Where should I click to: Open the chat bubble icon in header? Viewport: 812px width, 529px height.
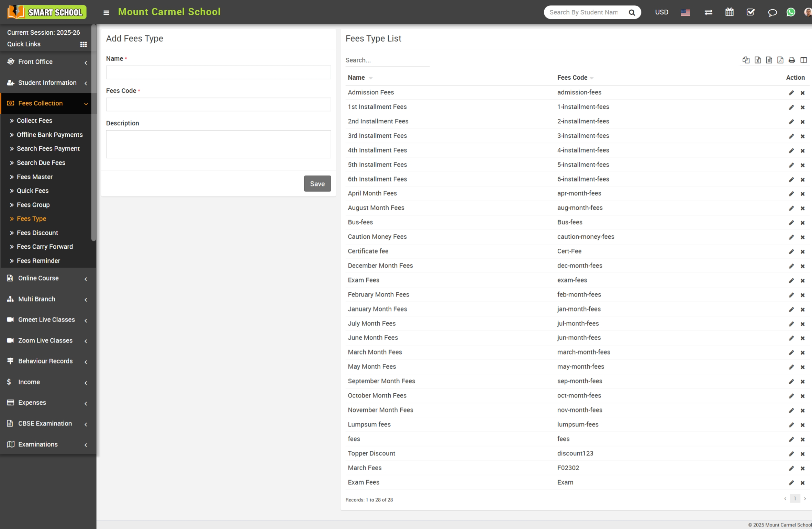pos(772,13)
